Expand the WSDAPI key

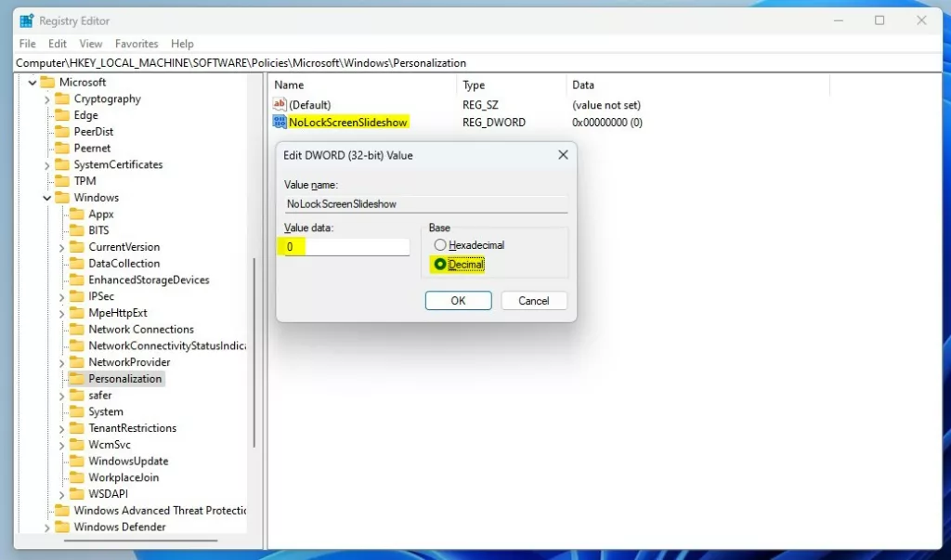(x=61, y=494)
